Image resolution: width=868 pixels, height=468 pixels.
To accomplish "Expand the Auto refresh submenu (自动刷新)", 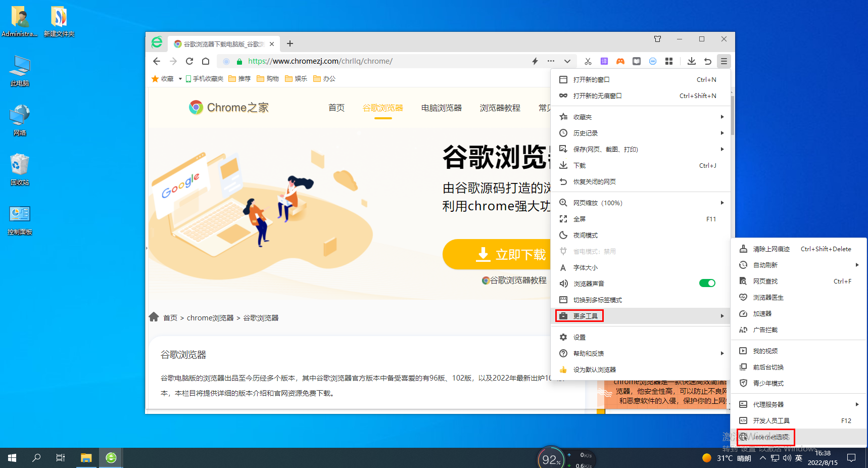I will [x=799, y=265].
